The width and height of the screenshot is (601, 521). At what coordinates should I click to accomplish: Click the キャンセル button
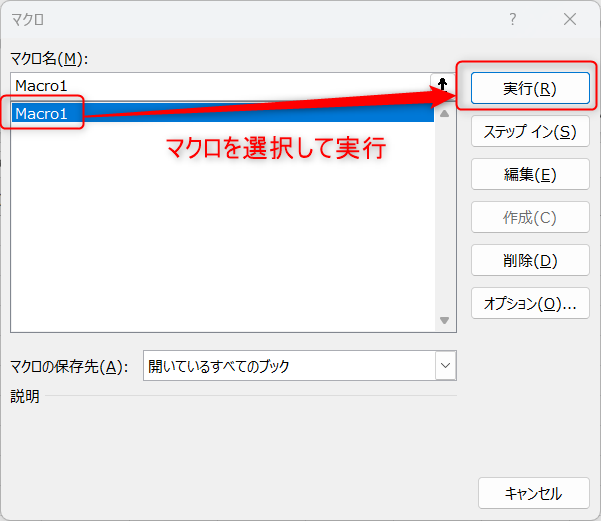pyautogui.click(x=534, y=493)
